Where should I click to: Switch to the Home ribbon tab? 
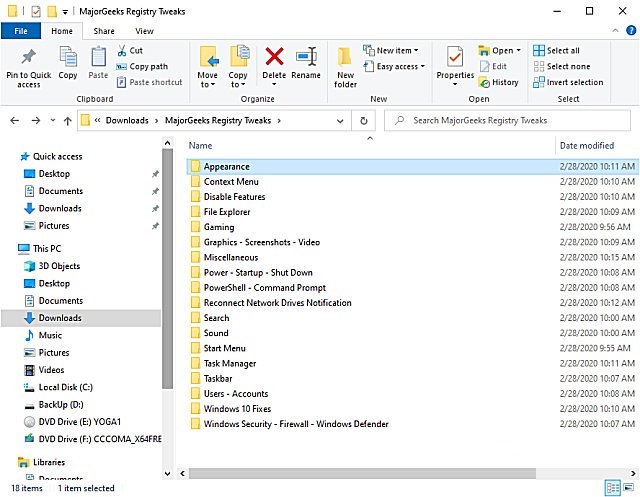[x=62, y=31]
